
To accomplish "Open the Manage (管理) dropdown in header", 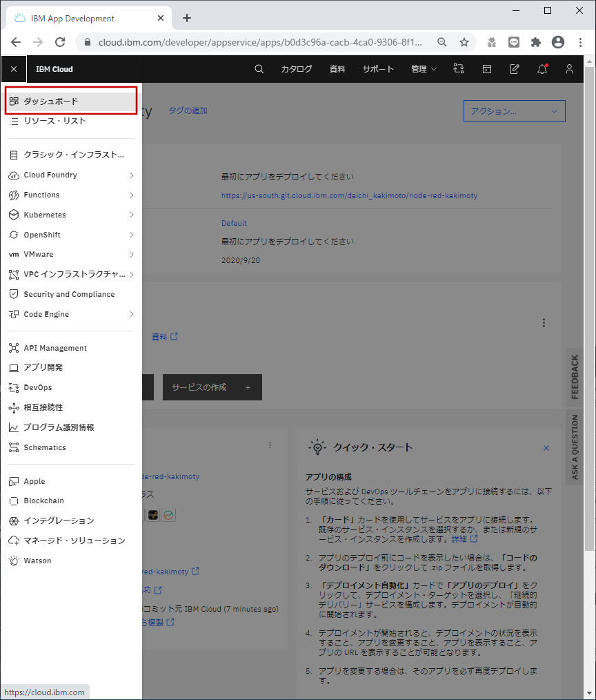I will coord(424,69).
